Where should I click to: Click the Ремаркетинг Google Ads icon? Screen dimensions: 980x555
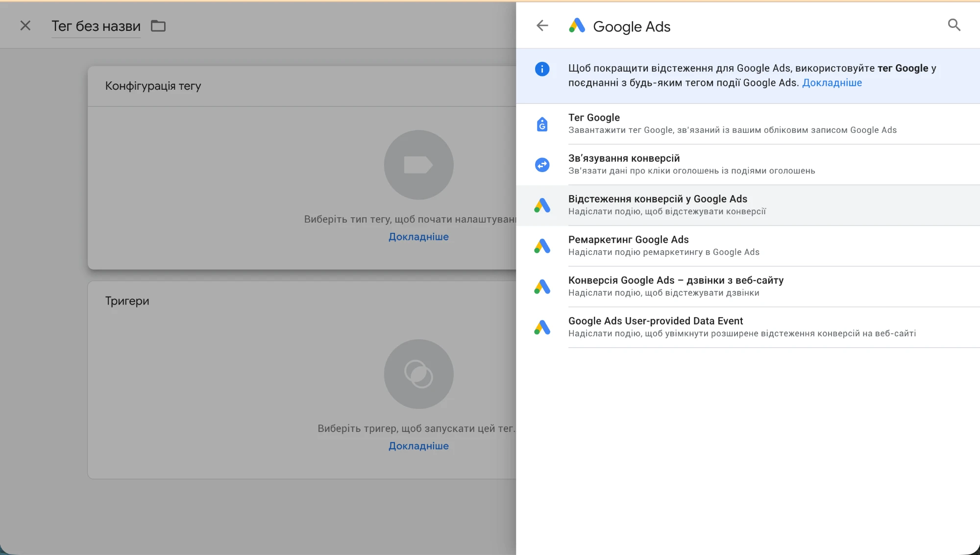[x=542, y=246]
